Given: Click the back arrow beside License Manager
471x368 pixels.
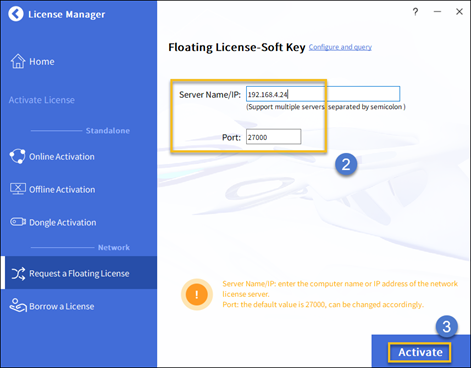Looking at the screenshot, I should 16,14.
